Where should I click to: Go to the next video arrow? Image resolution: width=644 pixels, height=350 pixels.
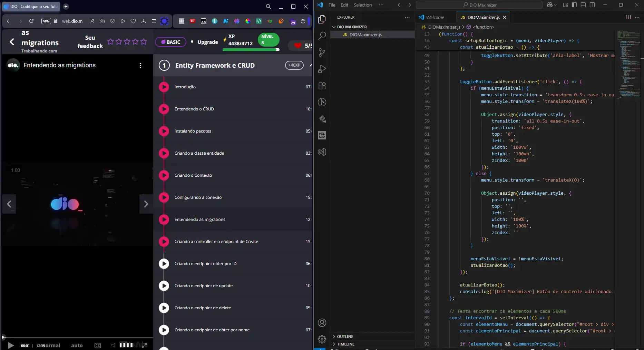pos(146,204)
